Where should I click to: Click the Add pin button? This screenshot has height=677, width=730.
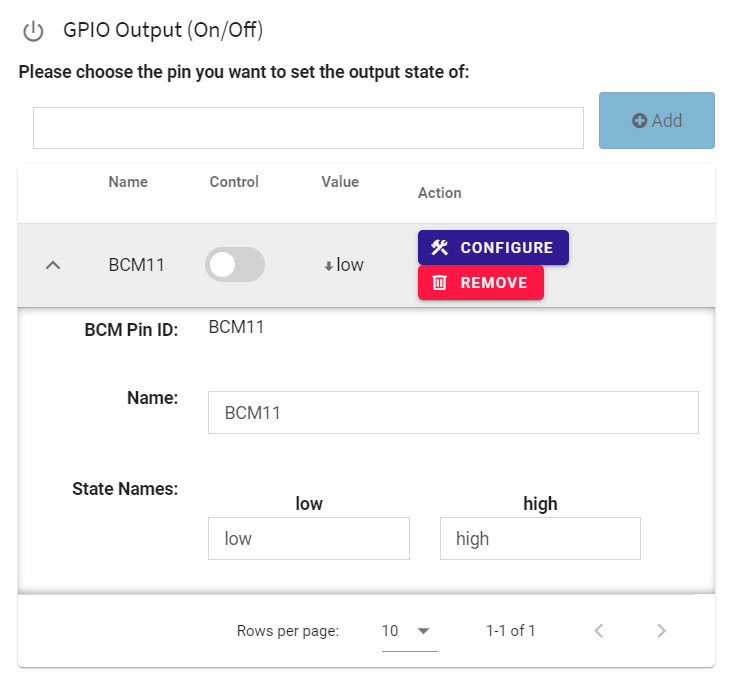[657, 121]
